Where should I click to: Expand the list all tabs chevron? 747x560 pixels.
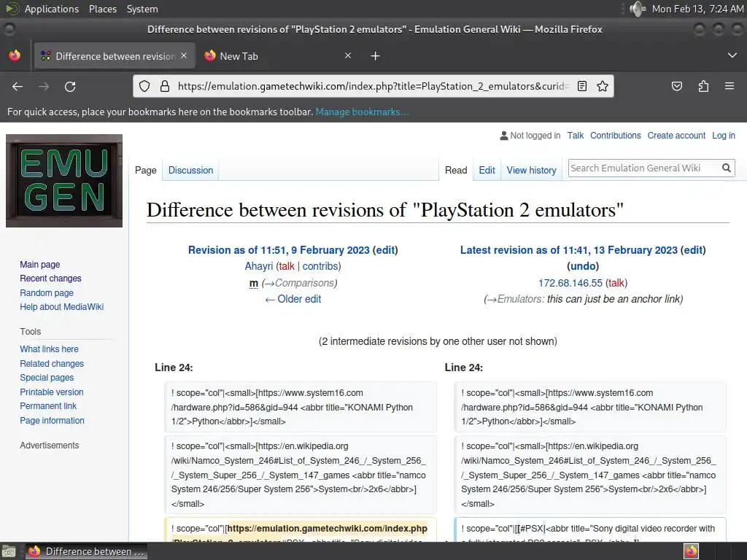(x=732, y=55)
